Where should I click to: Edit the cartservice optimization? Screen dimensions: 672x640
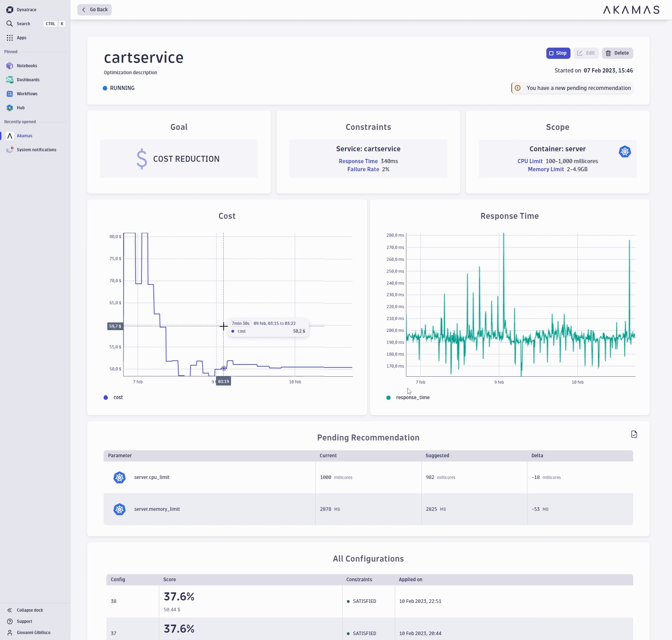pyautogui.click(x=586, y=53)
